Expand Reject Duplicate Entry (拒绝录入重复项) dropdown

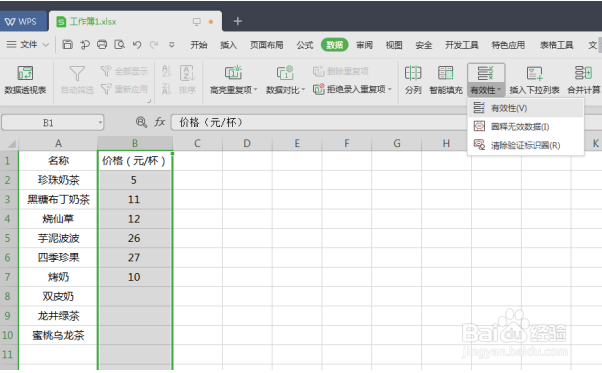[x=390, y=89]
